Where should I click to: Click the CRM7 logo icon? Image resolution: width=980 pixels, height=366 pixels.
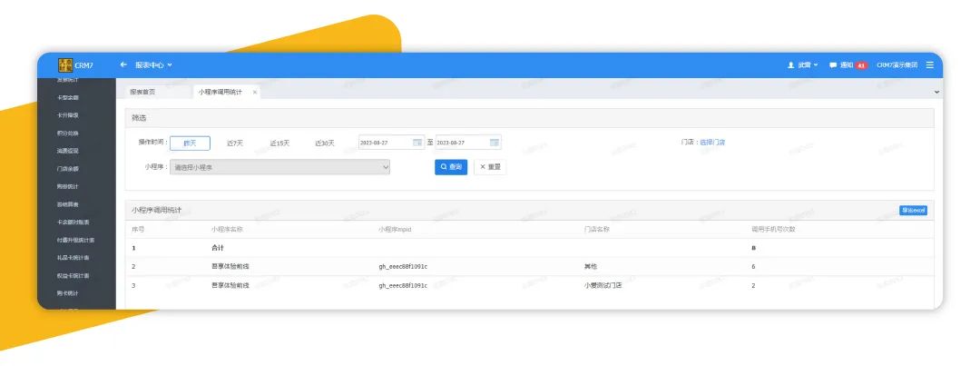pyautogui.click(x=65, y=65)
